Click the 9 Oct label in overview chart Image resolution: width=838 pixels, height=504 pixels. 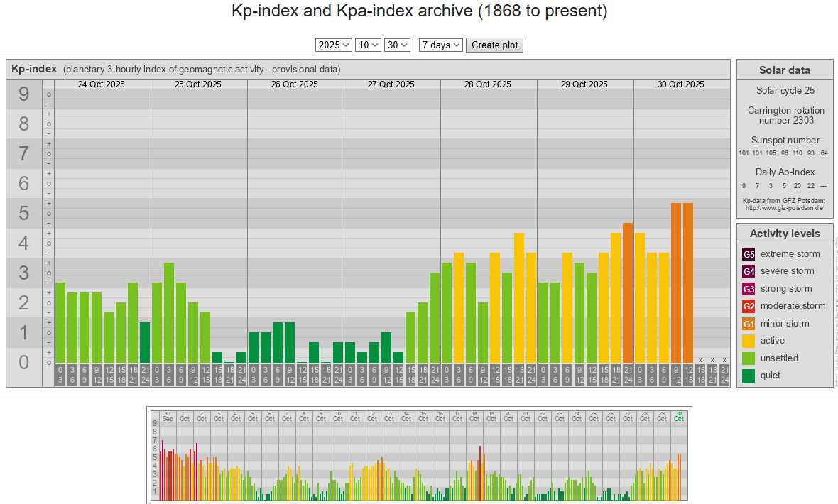tap(321, 417)
